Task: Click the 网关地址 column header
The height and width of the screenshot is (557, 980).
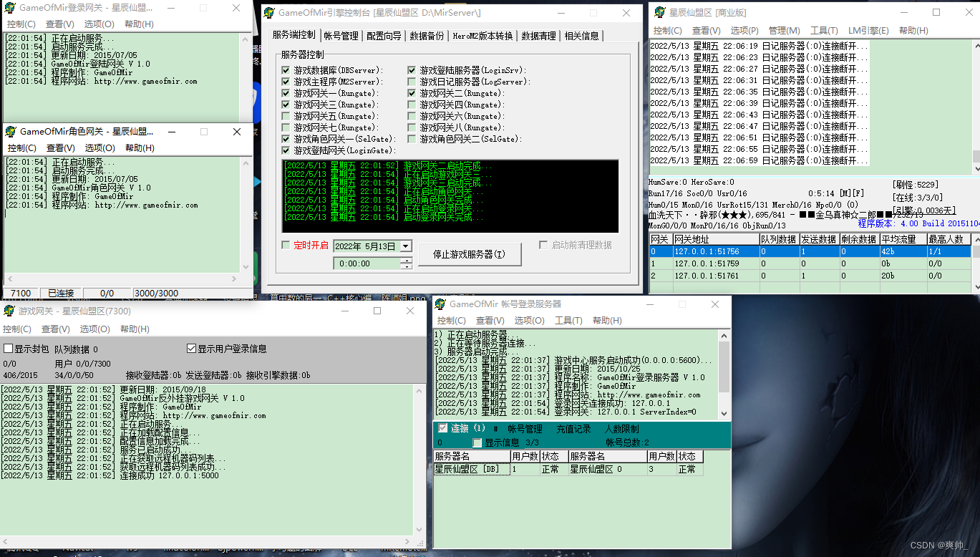Action: point(716,239)
